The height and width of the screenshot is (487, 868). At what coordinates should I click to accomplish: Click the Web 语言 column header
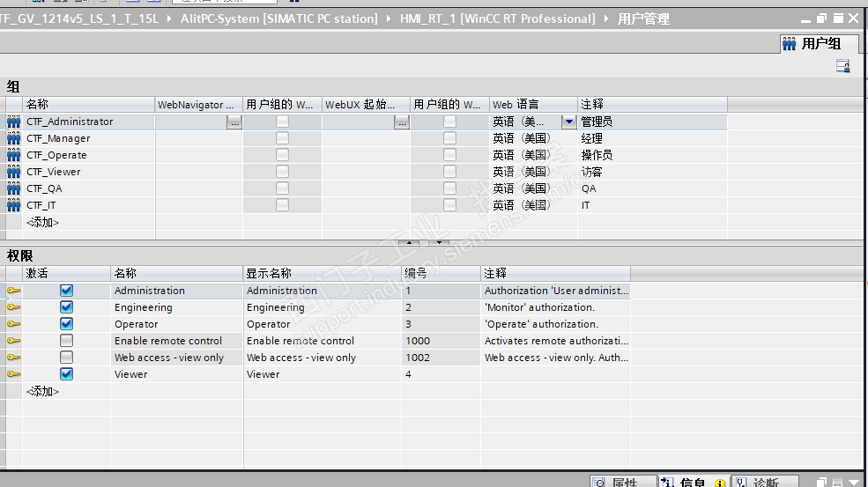click(533, 105)
